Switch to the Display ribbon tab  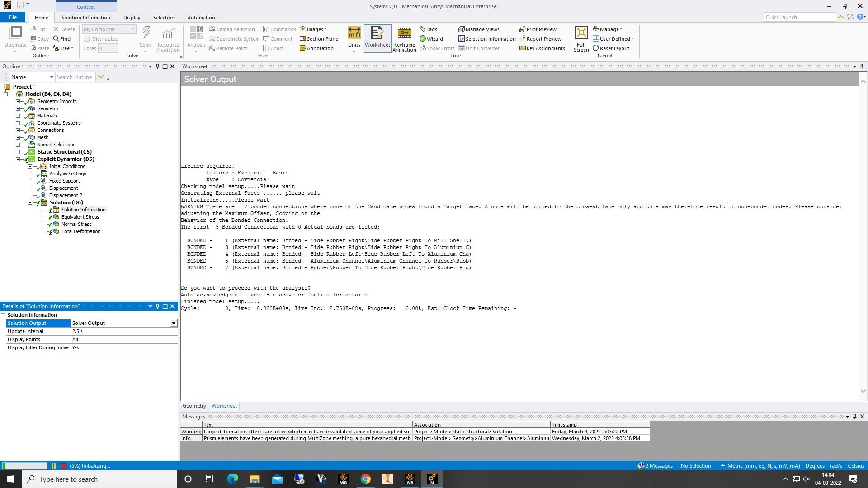click(132, 18)
